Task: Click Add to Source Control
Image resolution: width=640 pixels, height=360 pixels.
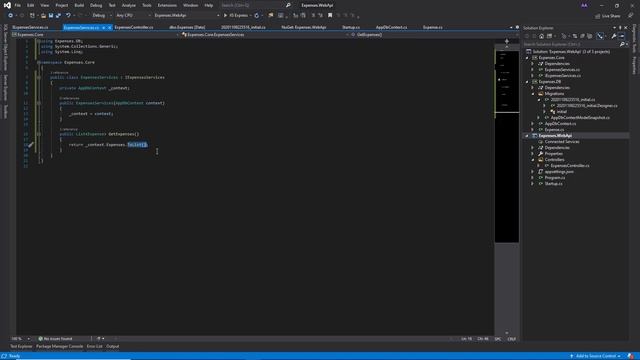Action: pos(596,356)
